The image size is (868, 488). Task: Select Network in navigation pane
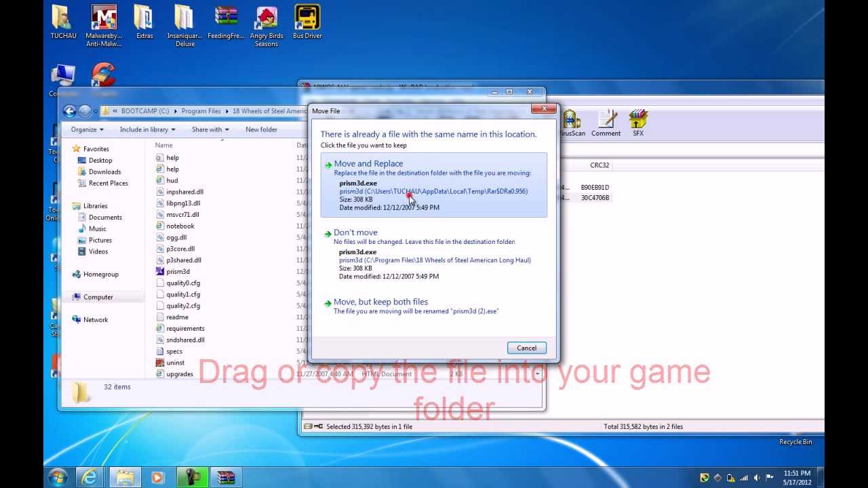tap(96, 320)
